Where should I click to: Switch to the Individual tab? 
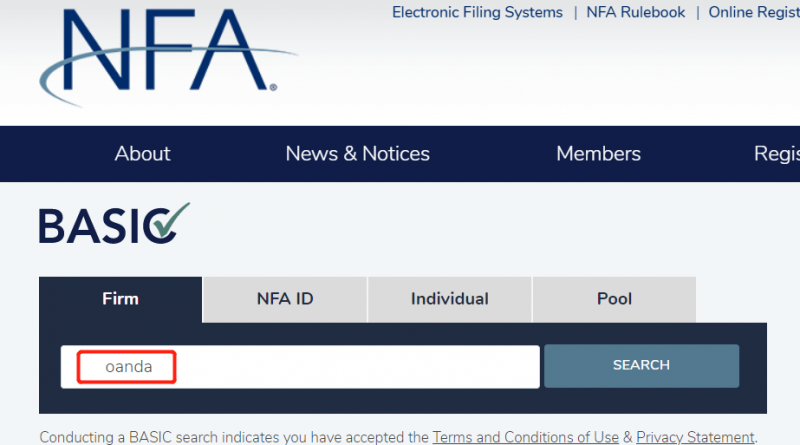tap(449, 299)
